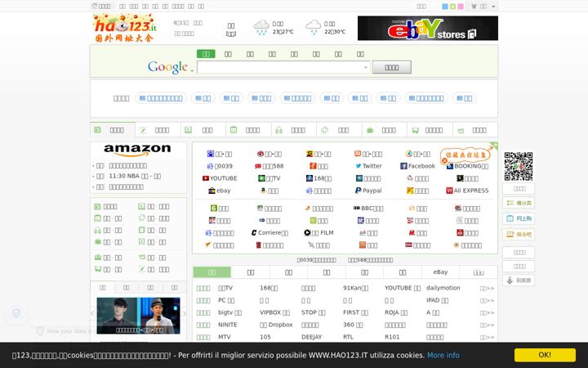Open the 91Kan link
The height and width of the screenshot is (368, 588).
coord(355,288)
